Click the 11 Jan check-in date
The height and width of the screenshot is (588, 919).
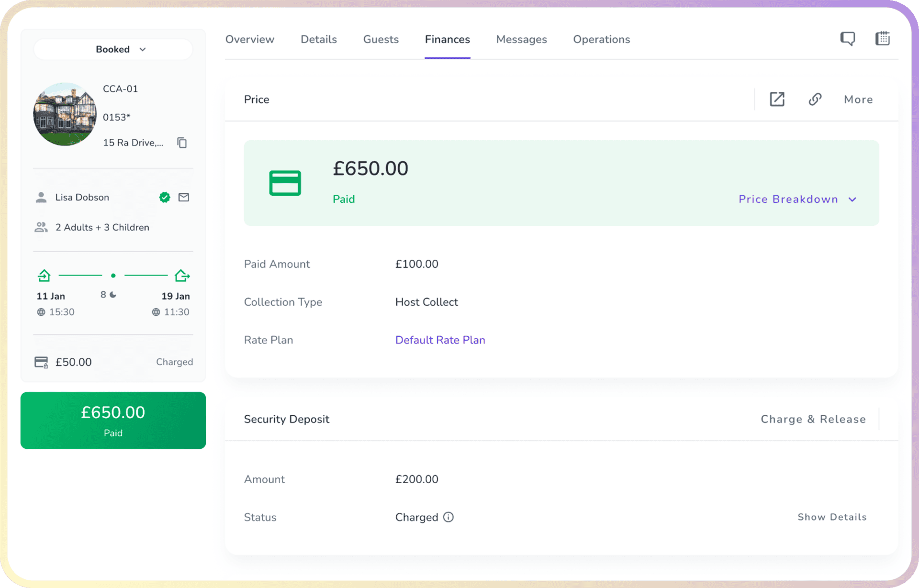[x=51, y=296]
